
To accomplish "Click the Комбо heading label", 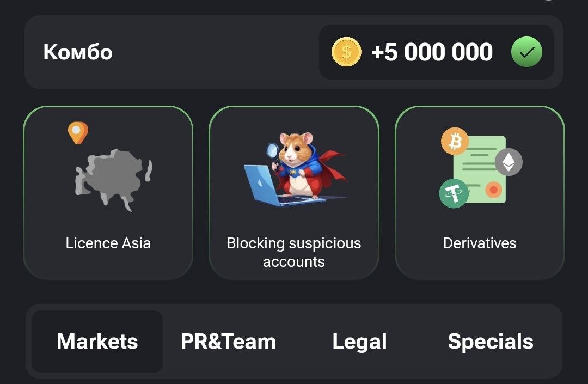I will click(x=78, y=52).
